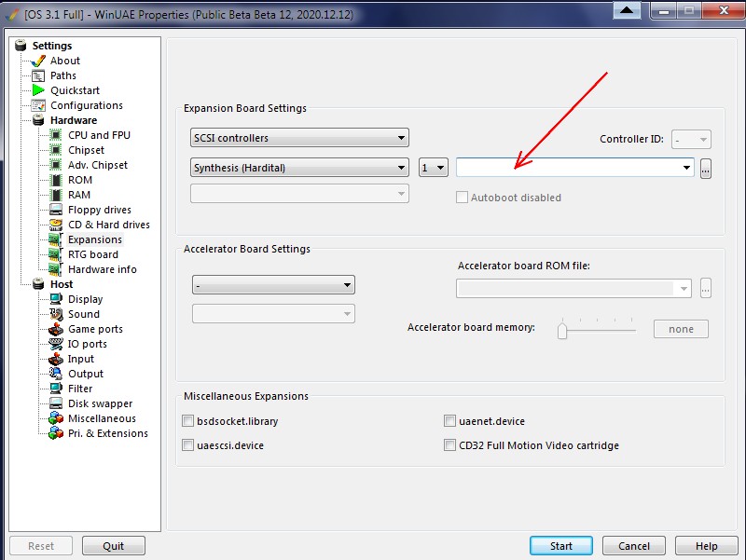Click the Accelerator board memory slider
This screenshot has width=746, height=560.
(562, 330)
